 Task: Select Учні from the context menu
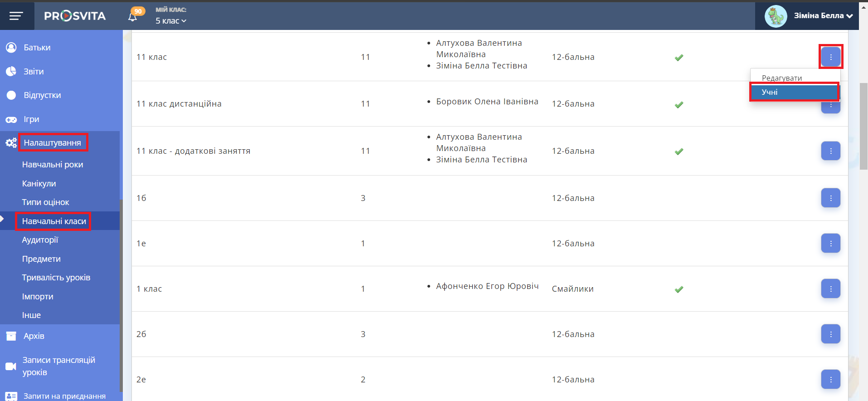[794, 92]
